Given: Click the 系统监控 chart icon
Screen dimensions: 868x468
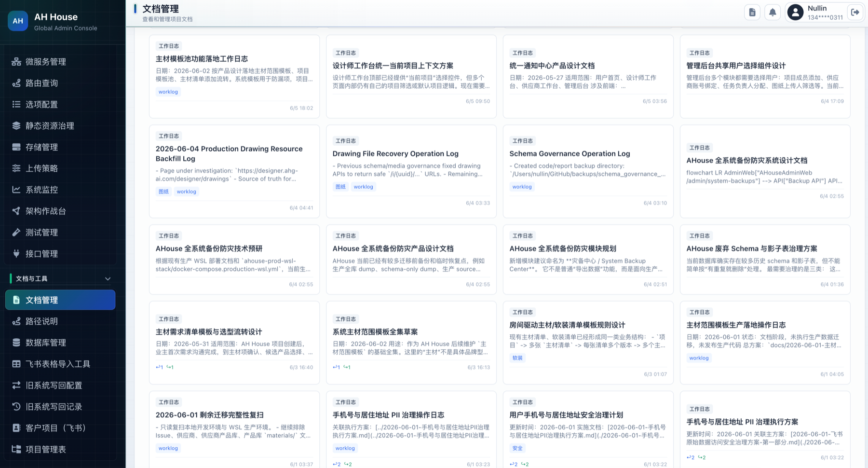Looking at the screenshot, I should pos(16,190).
